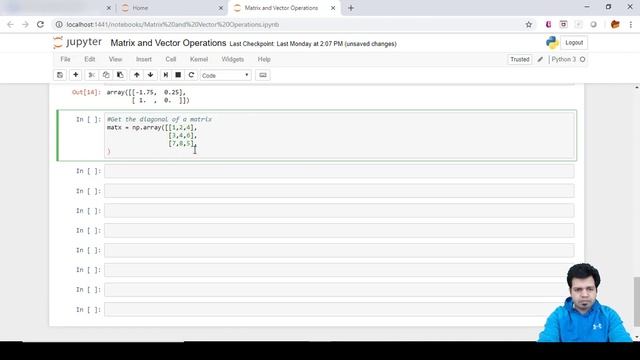Rename the notebook title Matrix and Vector Operations
This screenshot has height=360, width=640.
[168, 43]
